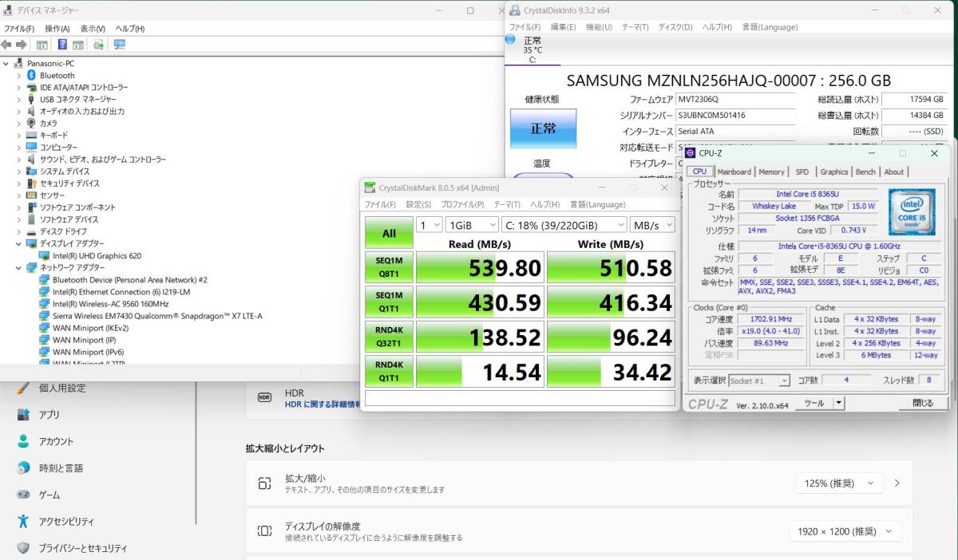The width and height of the screenshot is (958, 560).
Task: Run the RND4K Q32T1 test button
Action: [389, 337]
